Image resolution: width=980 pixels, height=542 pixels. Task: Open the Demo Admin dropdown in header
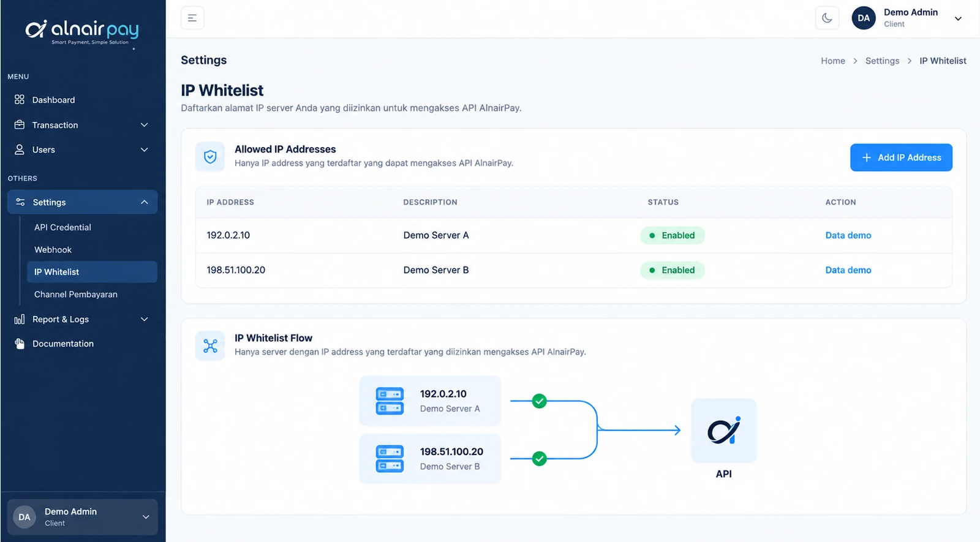pos(958,18)
